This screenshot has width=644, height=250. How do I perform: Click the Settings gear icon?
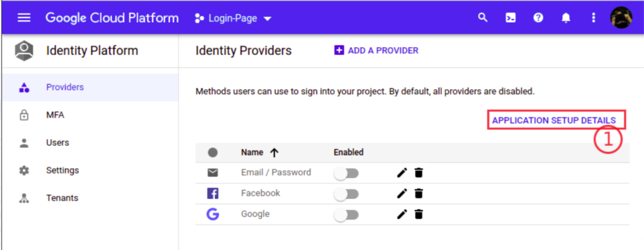pyautogui.click(x=24, y=170)
